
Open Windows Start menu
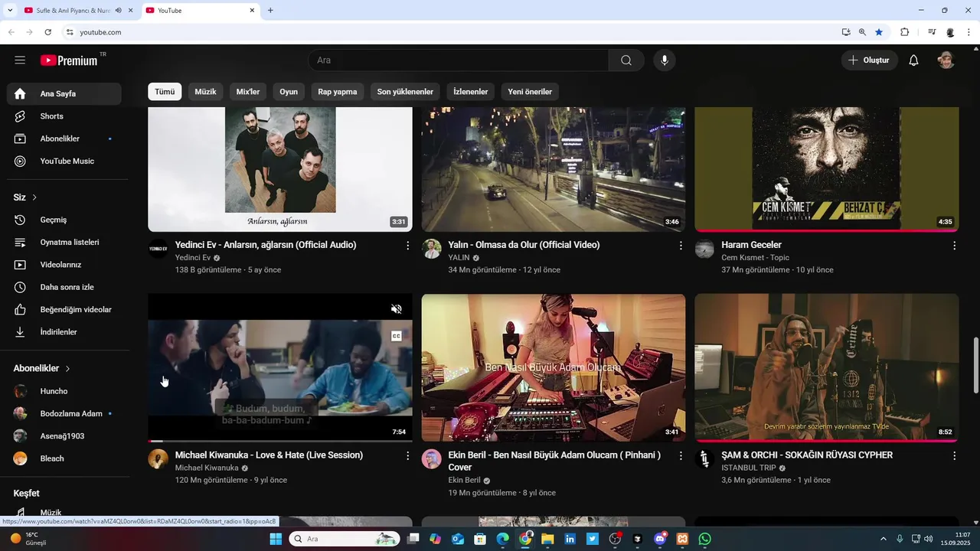(276, 539)
